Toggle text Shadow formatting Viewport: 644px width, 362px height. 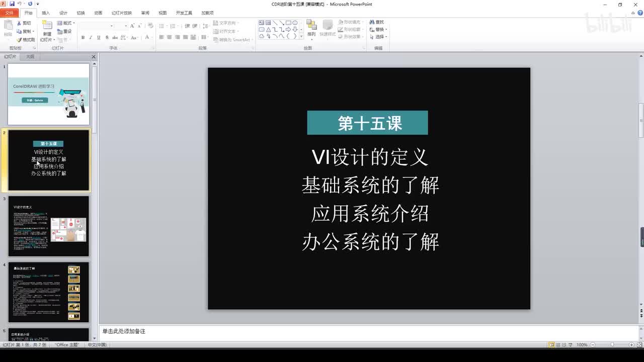tap(107, 37)
